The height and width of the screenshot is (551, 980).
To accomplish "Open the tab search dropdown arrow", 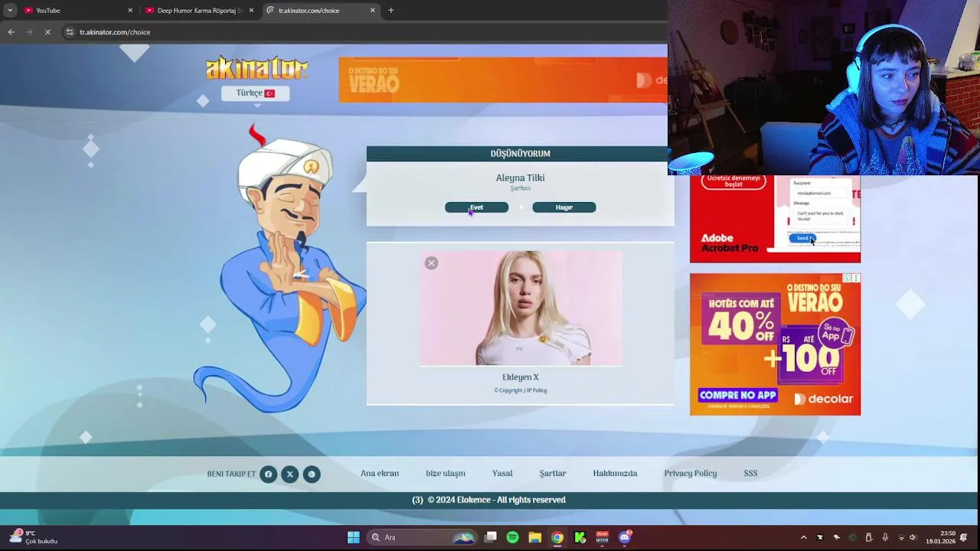I will click(x=10, y=11).
